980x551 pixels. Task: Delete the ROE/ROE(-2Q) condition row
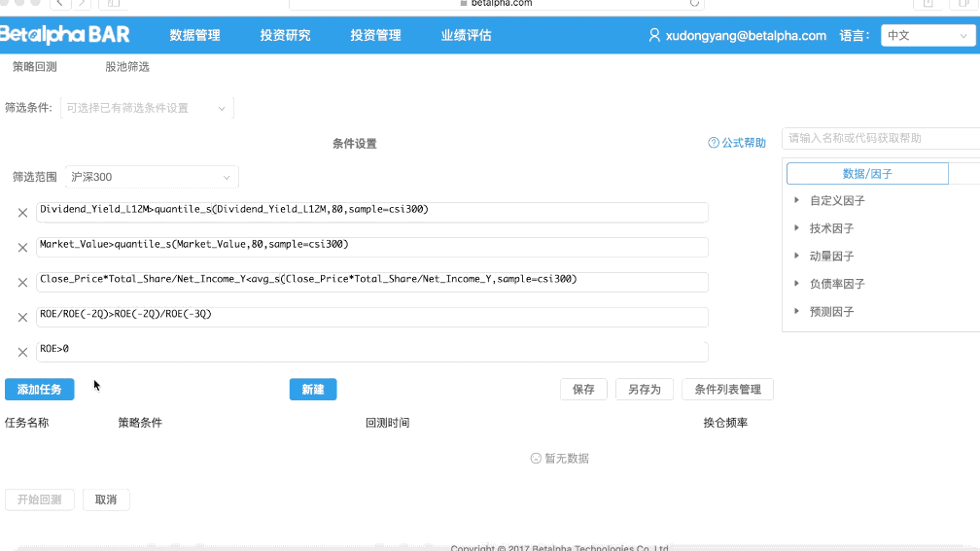tap(22, 318)
